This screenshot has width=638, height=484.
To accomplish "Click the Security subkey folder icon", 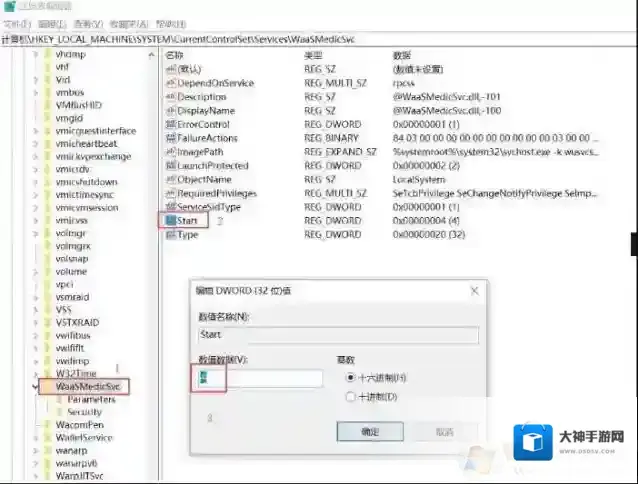I will click(60, 412).
